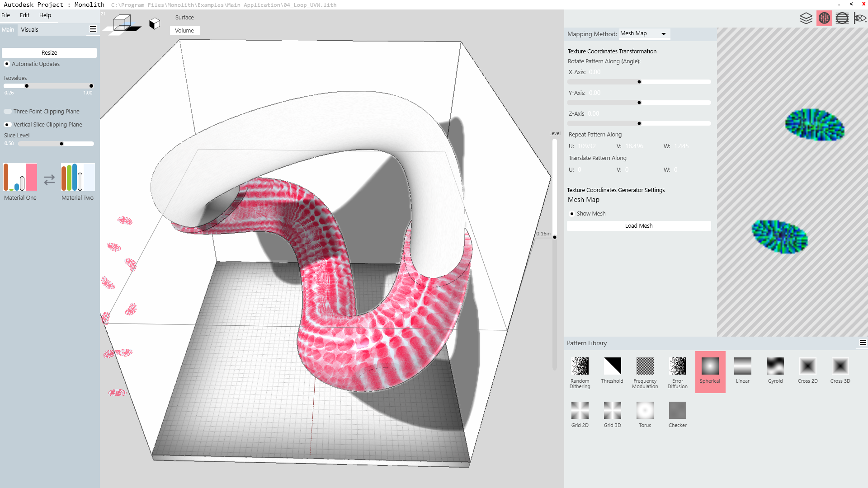868x488 pixels.
Task: Open the Mapping Method dropdown
Action: [x=644, y=33]
